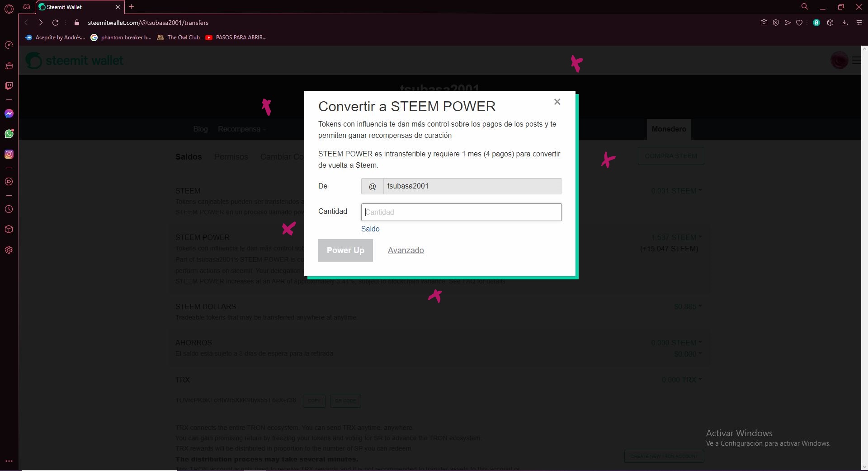The height and width of the screenshot is (471, 868).
Task: Select the Steemit Wallet browser tab
Action: (80, 7)
